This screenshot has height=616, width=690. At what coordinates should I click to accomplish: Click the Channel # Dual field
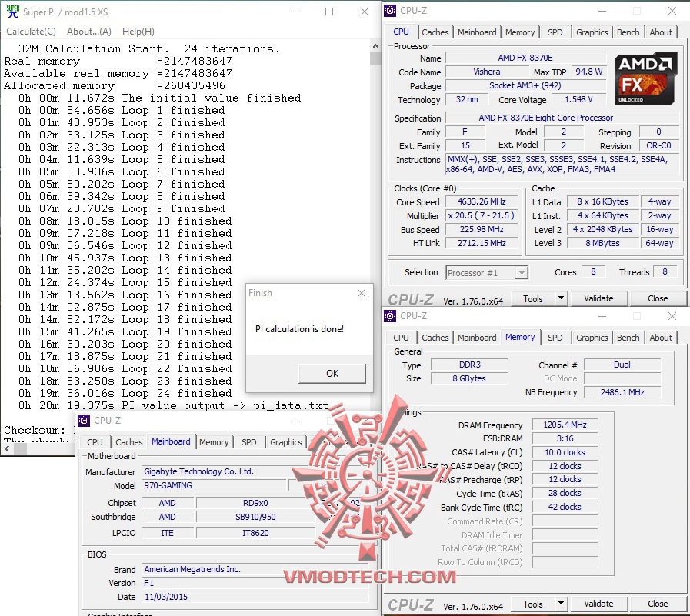[622, 365]
